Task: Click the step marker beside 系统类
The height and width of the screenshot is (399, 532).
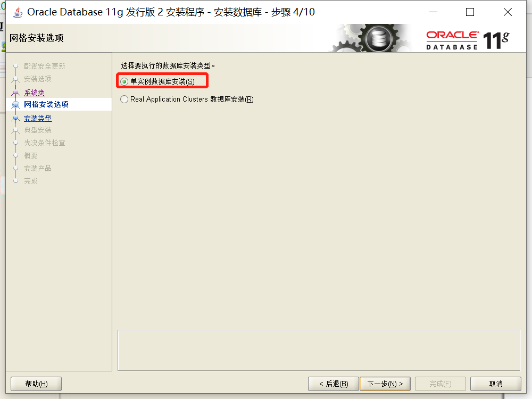Action: (x=15, y=93)
